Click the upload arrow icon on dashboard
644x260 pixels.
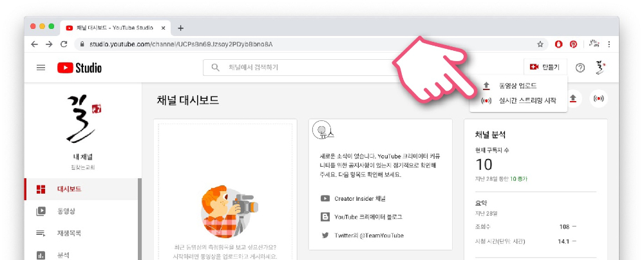coord(573,98)
